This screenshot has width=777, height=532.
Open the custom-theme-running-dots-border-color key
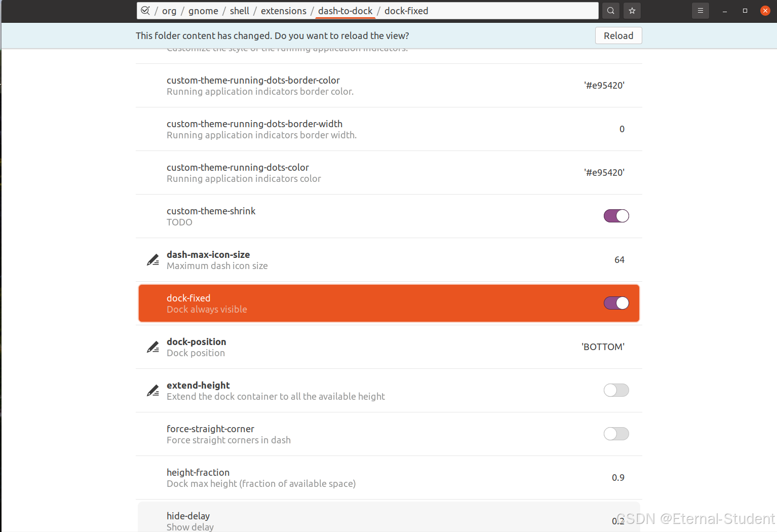pyautogui.click(x=389, y=86)
